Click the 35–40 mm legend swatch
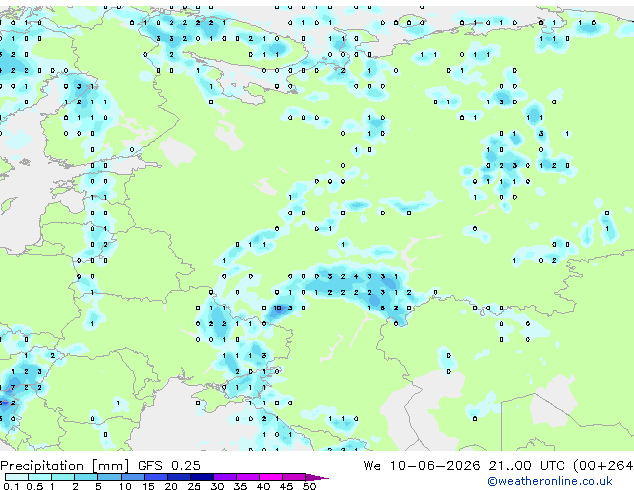 tap(247, 477)
